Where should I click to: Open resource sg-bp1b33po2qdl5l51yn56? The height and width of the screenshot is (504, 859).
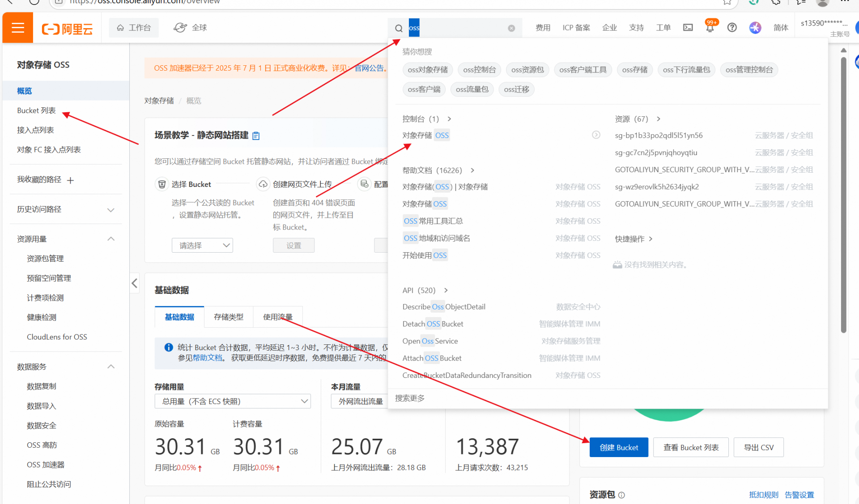click(x=659, y=136)
